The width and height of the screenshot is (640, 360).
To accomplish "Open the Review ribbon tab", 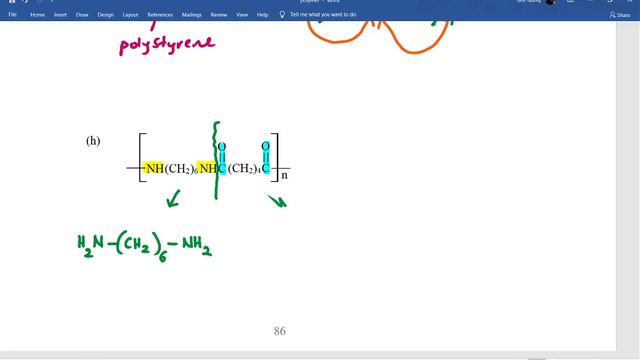I will click(219, 15).
